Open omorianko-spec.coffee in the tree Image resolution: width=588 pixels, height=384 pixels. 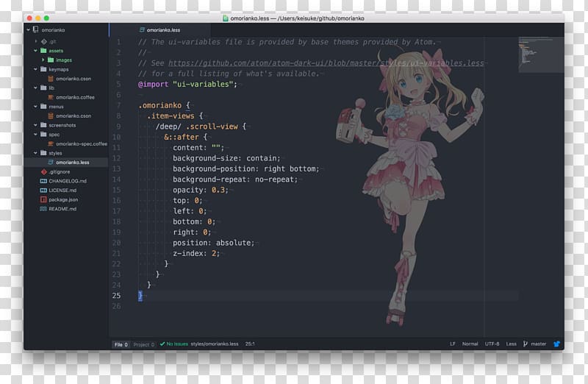(82, 143)
